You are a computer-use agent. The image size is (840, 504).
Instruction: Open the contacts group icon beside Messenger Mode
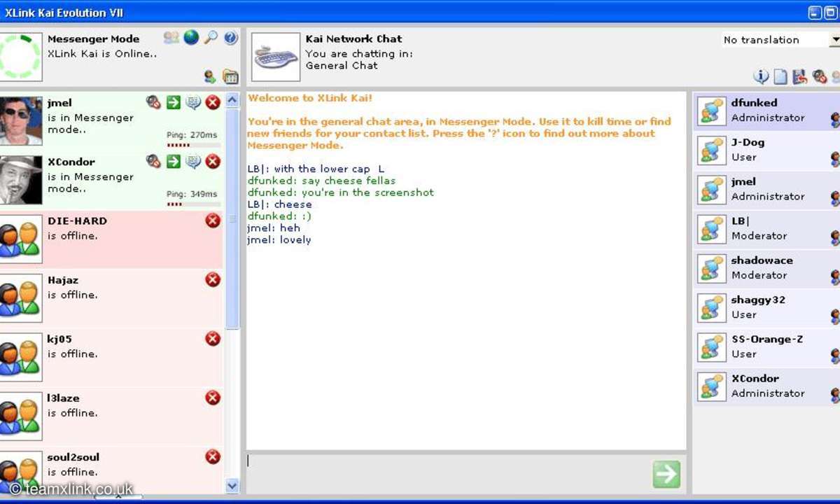pyautogui.click(x=171, y=38)
